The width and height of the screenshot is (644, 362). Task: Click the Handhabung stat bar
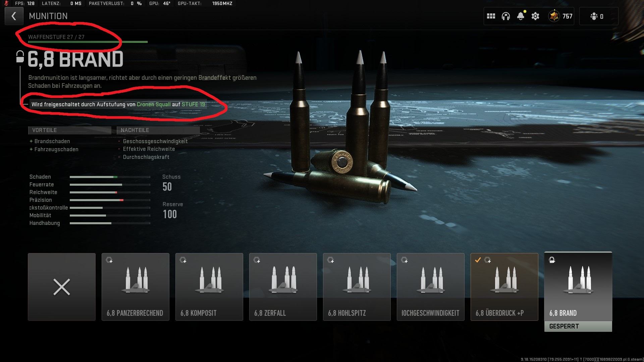click(x=110, y=223)
